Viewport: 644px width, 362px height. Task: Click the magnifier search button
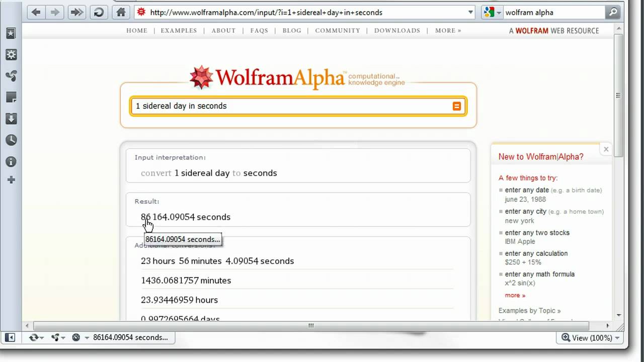point(613,13)
